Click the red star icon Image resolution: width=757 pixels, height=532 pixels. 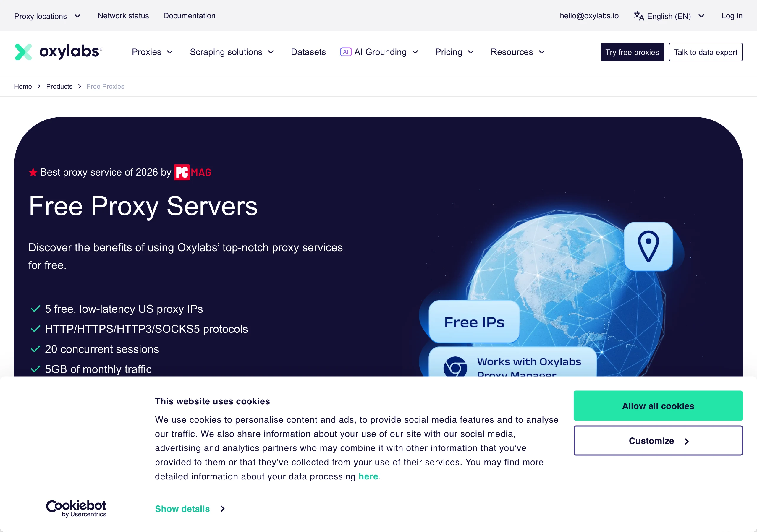coord(33,172)
